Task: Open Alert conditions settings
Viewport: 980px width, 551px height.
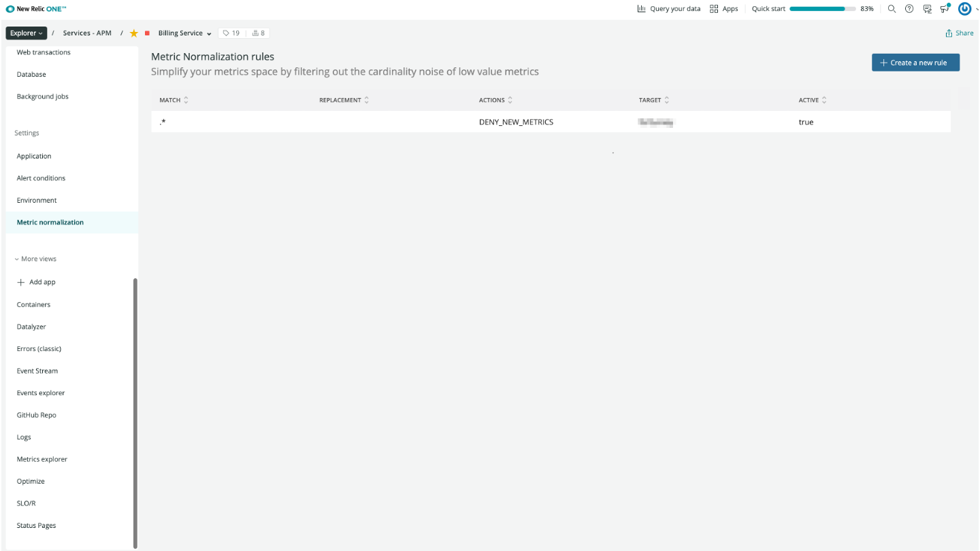Action: [x=41, y=178]
